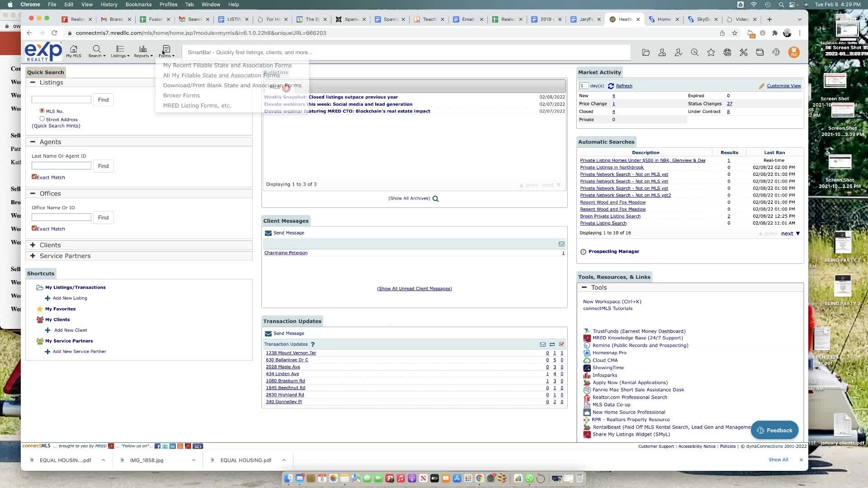Choose MRED Listing Forms, etc. menu item
This screenshot has height=488, width=868.
point(197,105)
